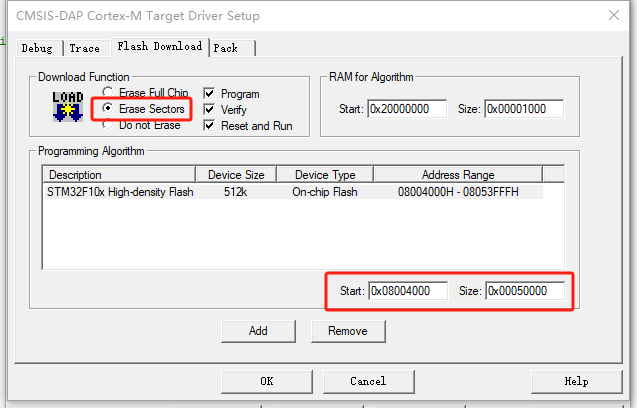Uncheck the Reset and Run option
637x408 pixels.
209,126
